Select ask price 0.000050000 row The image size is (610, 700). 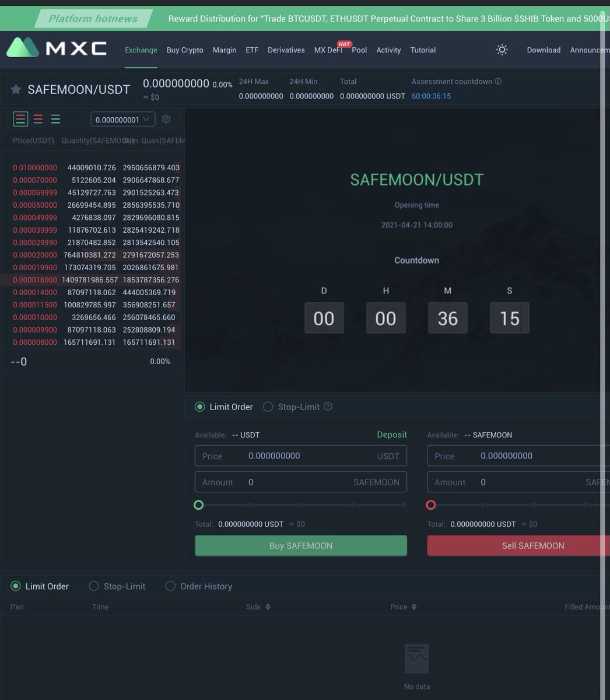pos(91,205)
